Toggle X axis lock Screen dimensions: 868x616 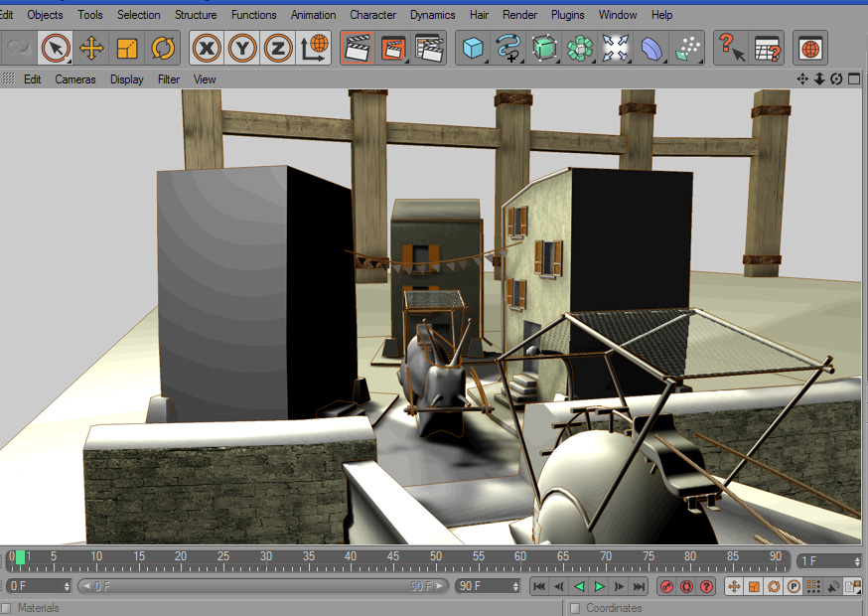(207, 49)
